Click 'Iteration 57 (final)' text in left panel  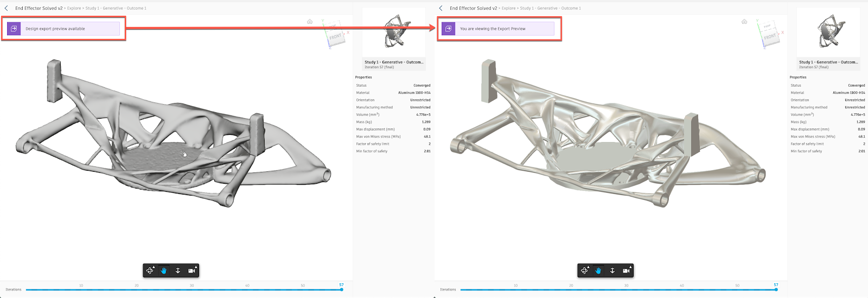[x=379, y=67]
